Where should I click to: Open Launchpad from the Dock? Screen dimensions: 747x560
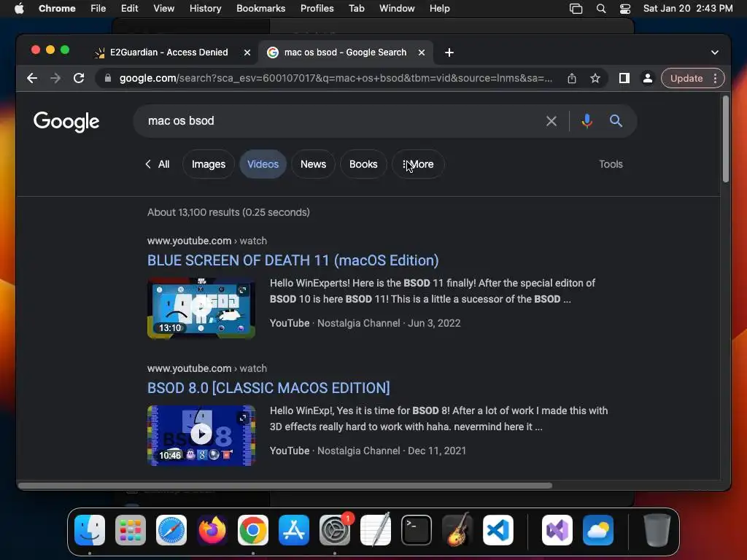(x=131, y=530)
